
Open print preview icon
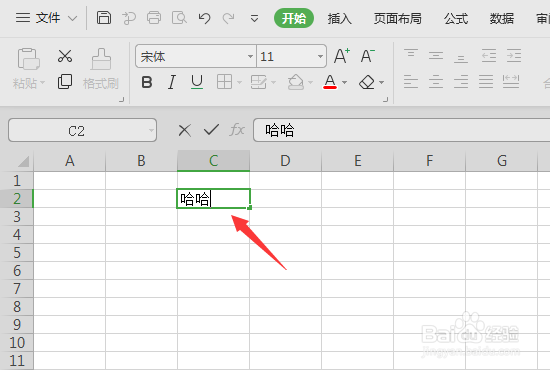tap(179, 18)
